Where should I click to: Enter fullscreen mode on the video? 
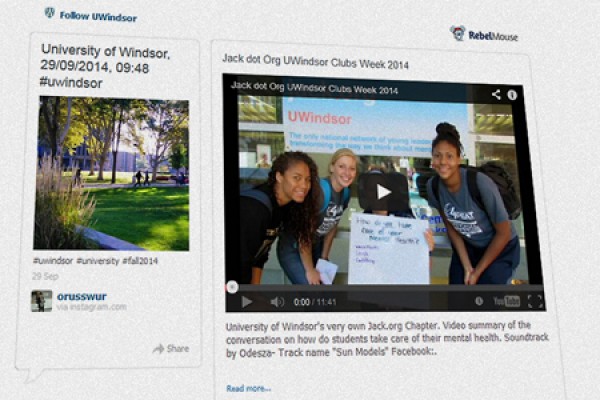tap(535, 301)
